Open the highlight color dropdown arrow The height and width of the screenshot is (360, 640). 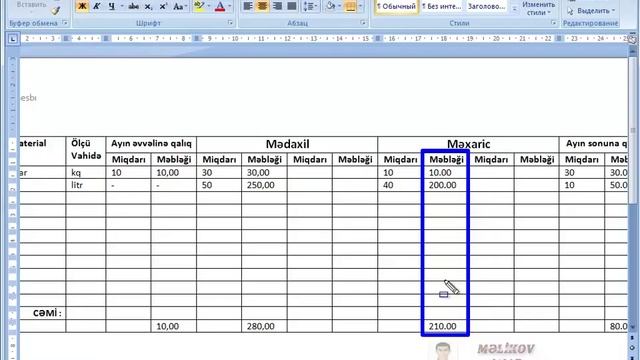point(209,6)
